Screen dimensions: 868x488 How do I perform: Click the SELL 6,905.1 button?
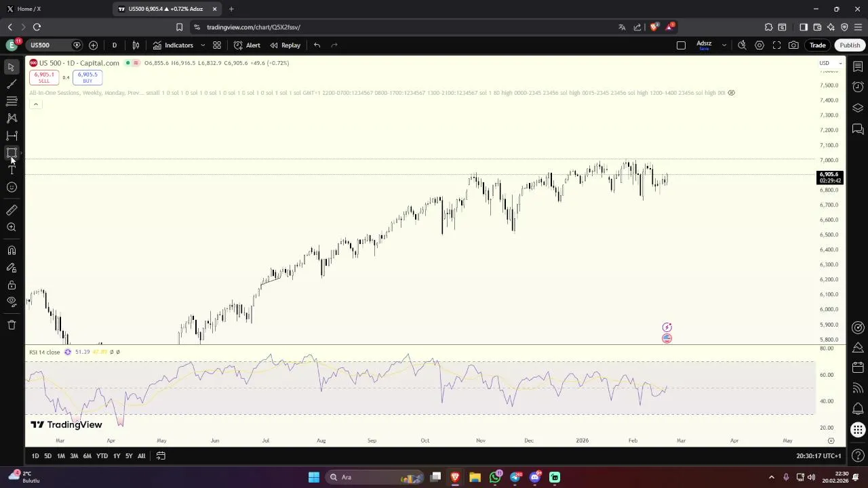click(44, 77)
